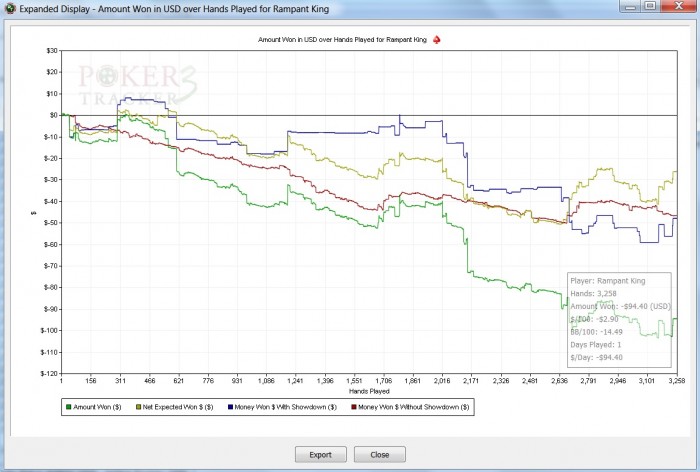Select 'Money Won $ Without Showdown ($)' legend label
The width and height of the screenshot is (700, 472).
(414, 407)
